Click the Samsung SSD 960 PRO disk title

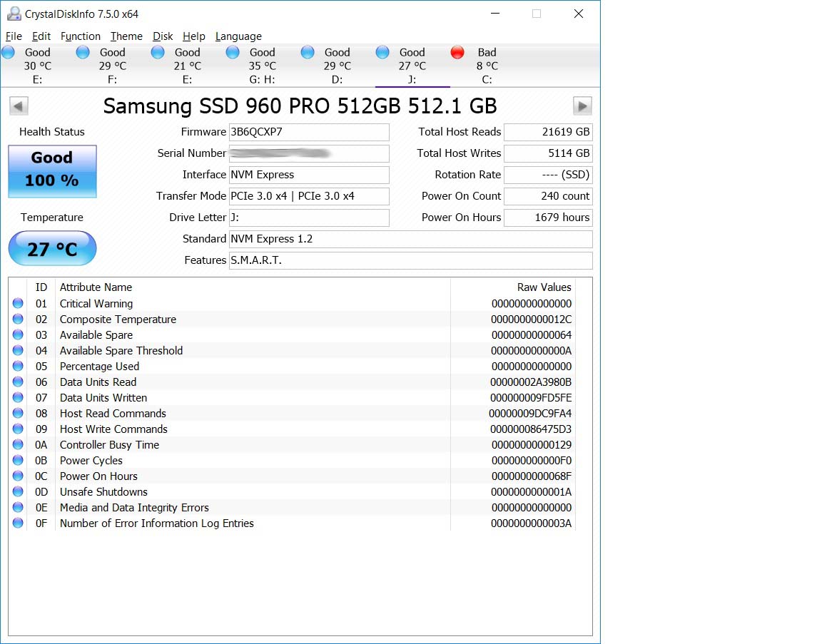click(x=300, y=106)
